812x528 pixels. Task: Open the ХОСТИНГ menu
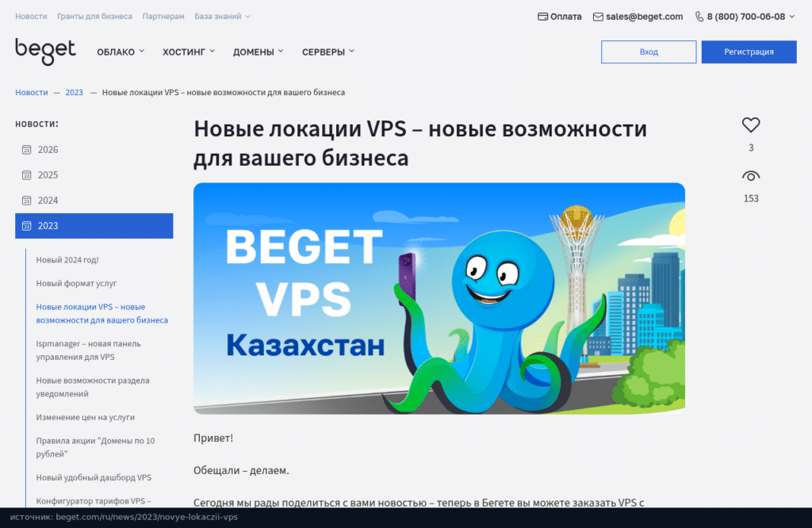point(189,52)
